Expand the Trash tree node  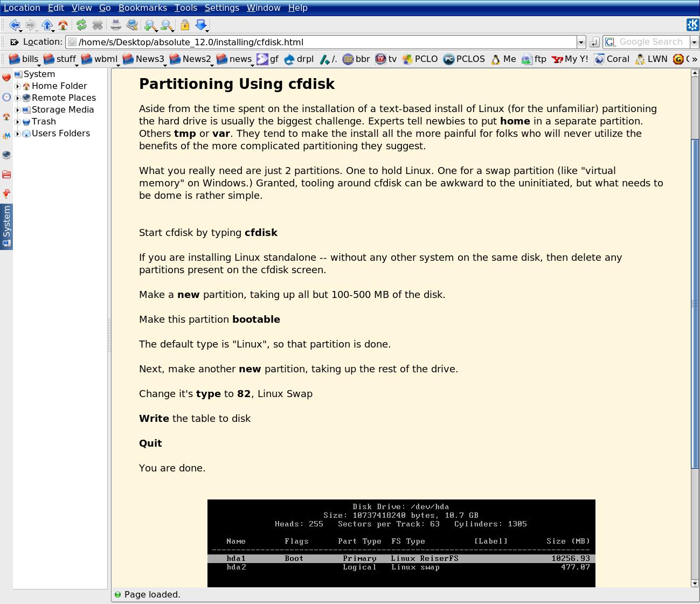[x=18, y=122]
